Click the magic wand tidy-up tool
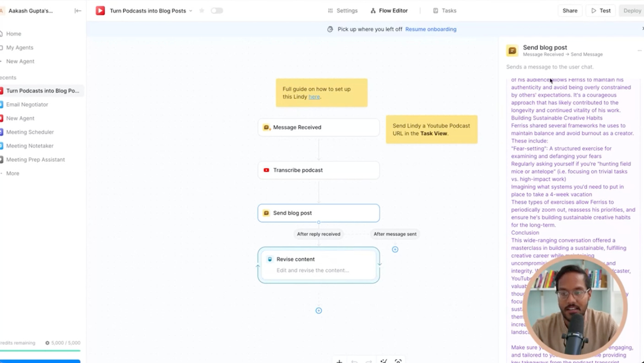This screenshot has height=363, width=644. [384, 361]
